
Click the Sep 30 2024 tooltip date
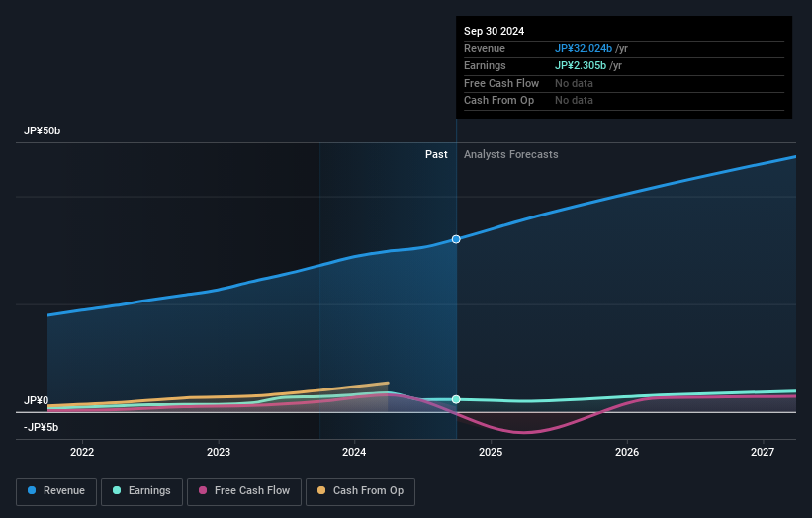pos(495,31)
